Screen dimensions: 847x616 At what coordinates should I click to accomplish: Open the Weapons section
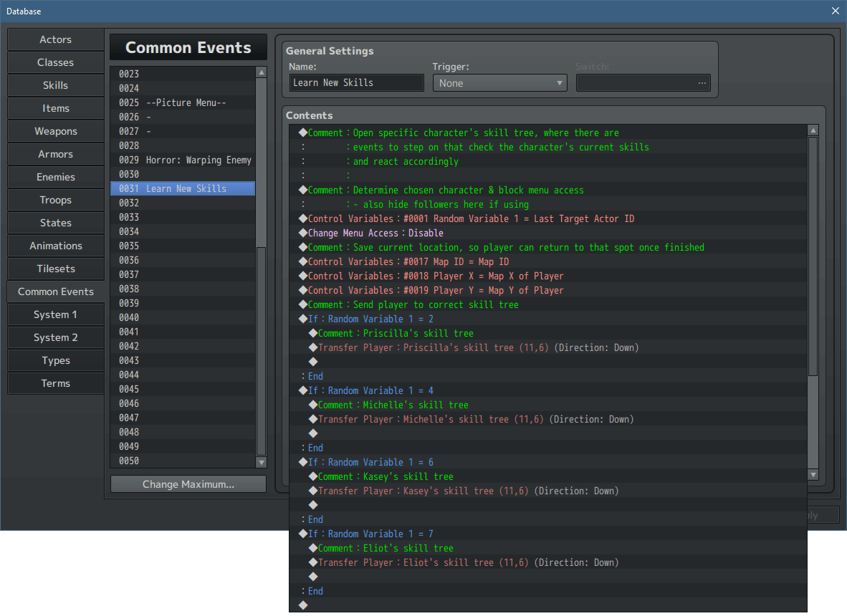coord(55,131)
